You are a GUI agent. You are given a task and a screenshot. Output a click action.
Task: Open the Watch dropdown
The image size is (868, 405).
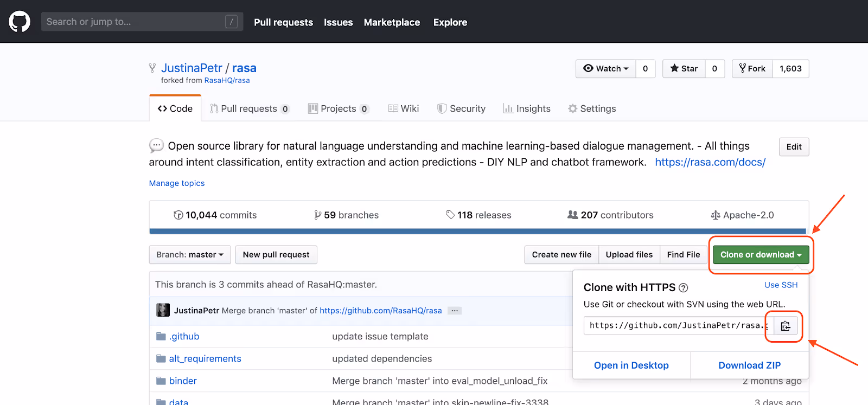(605, 68)
